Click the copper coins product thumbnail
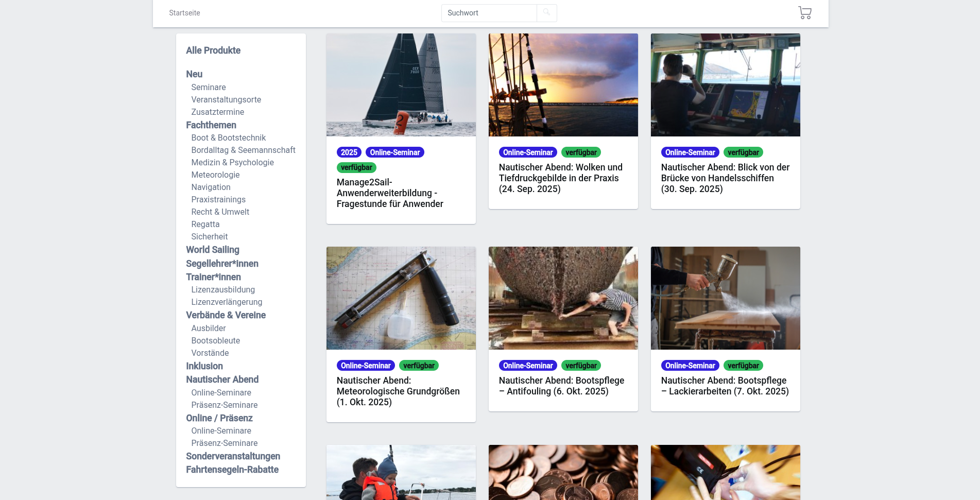 563,472
